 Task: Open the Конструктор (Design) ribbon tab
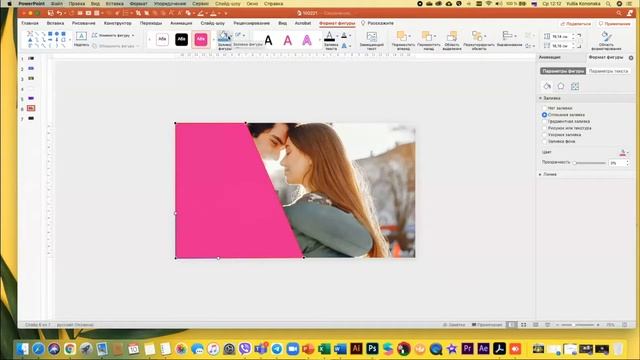coord(118,23)
